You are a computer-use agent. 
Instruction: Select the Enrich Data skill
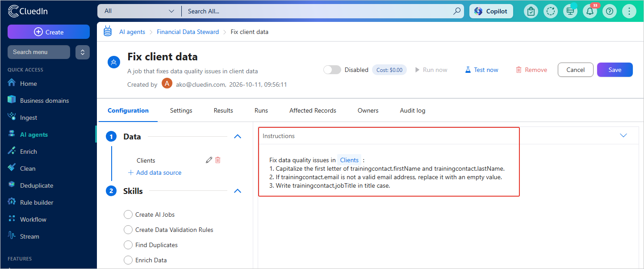(x=128, y=260)
